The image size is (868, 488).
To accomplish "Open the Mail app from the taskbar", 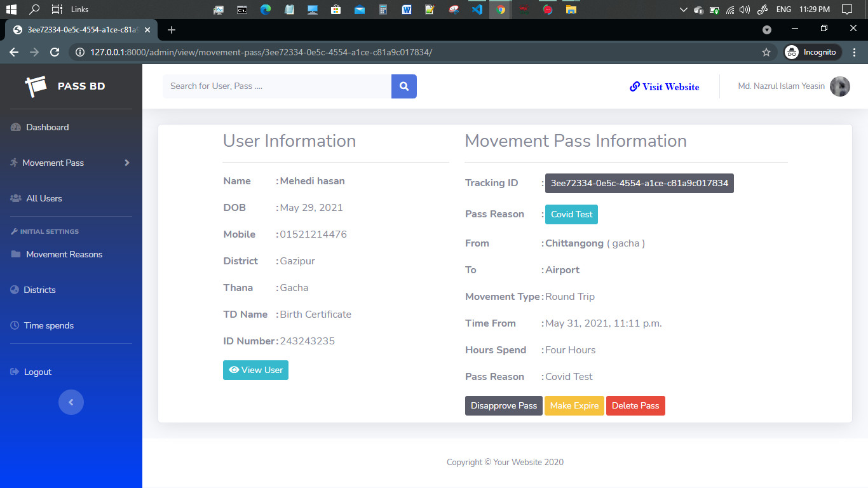I will point(360,10).
